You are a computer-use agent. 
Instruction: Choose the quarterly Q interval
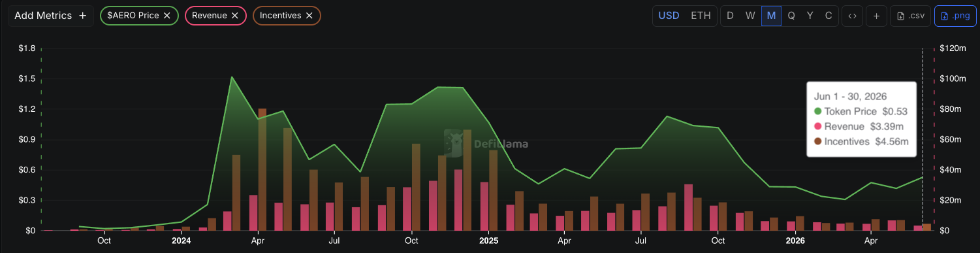tap(791, 16)
